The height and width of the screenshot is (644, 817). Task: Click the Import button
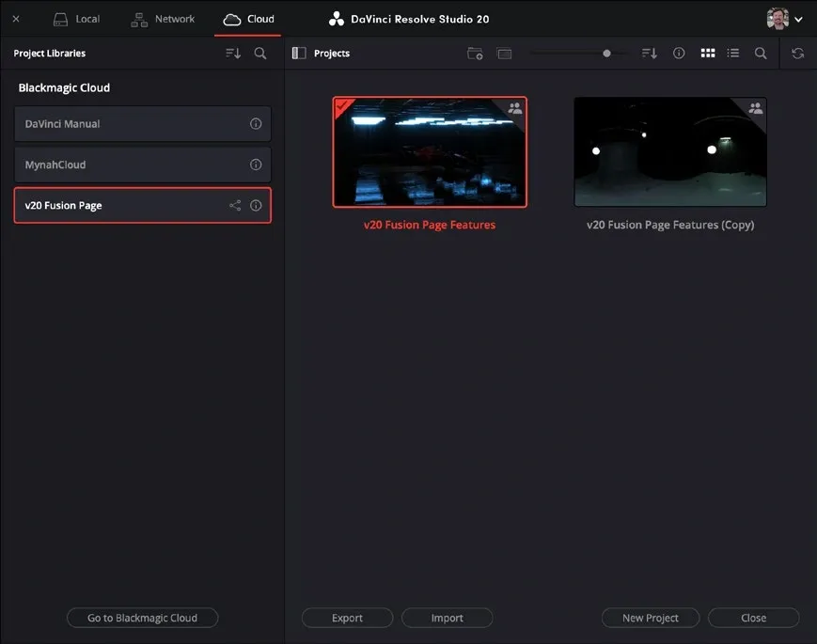point(448,618)
